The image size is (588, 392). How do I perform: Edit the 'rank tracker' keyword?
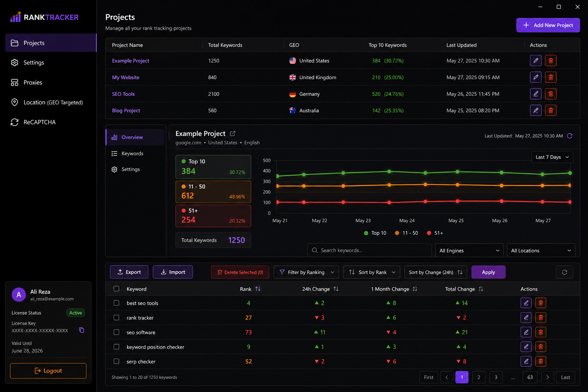526,317
